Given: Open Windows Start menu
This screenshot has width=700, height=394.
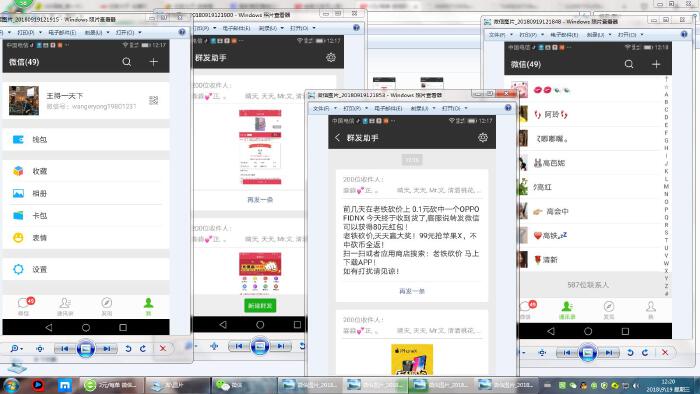Looking at the screenshot, I should tap(11, 385).
